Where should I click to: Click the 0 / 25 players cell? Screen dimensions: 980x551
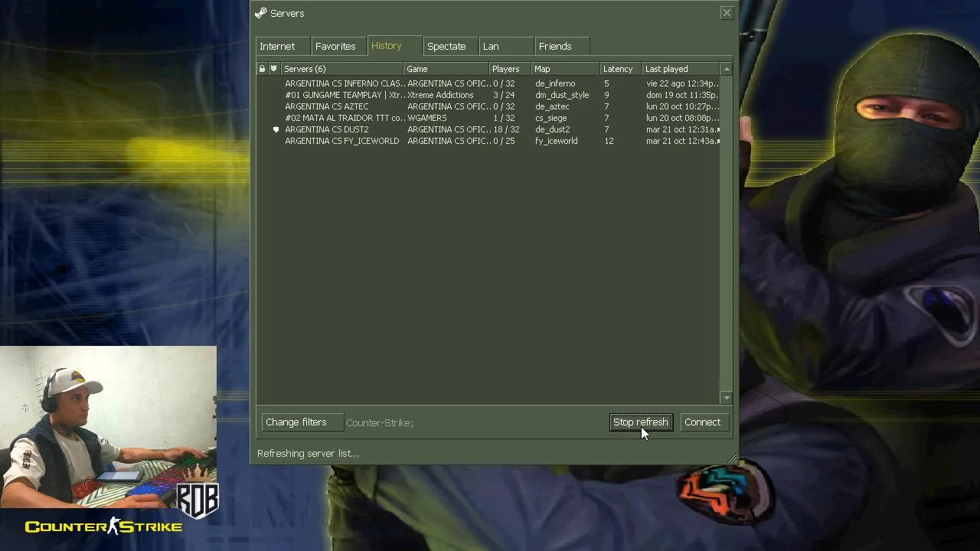[x=504, y=141]
